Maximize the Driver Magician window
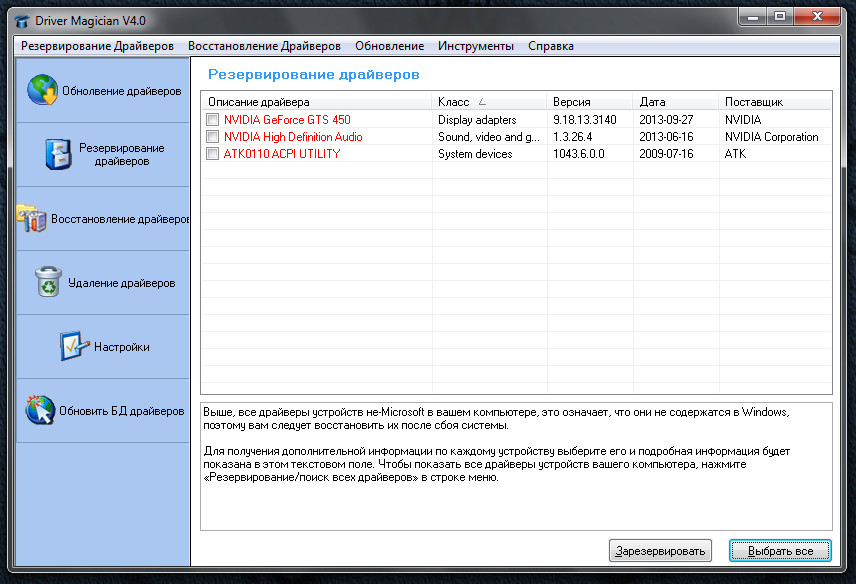 tap(780, 17)
